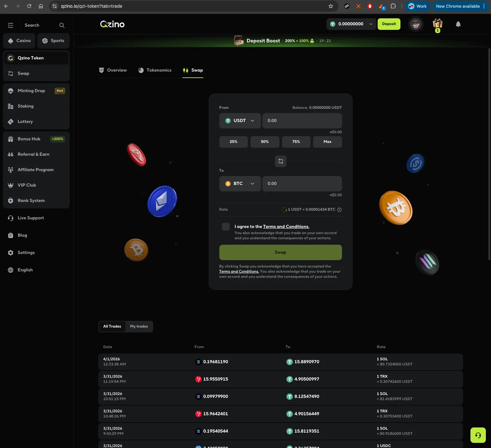Click the rate info help icon
Image resolution: width=491 pixels, height=448 pixels.
click(x=339, y=210)
